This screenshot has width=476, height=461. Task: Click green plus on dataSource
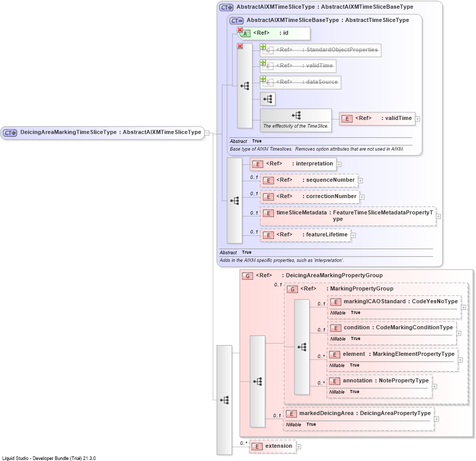point(263,79)
